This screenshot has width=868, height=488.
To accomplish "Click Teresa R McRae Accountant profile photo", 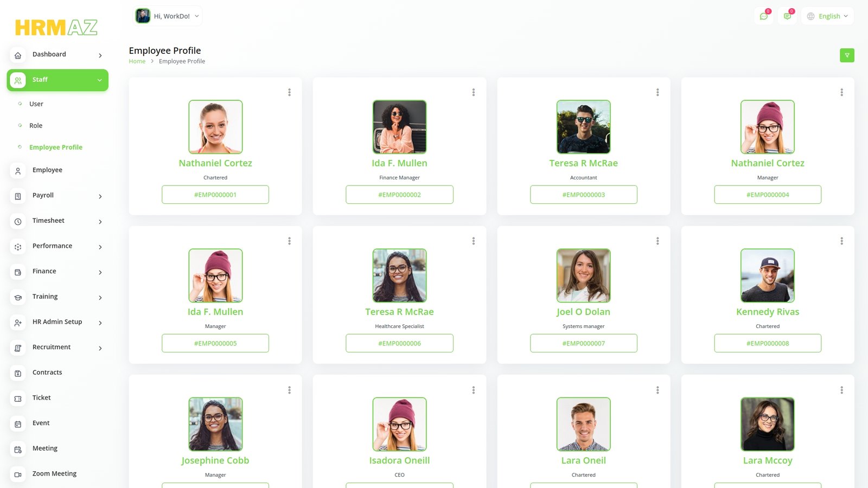I will pos(583,127).
